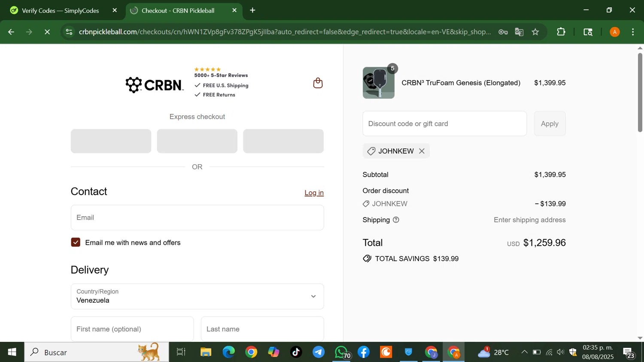Open Facebook from the taskbar
644x362 pixels.
pos(364,352)
